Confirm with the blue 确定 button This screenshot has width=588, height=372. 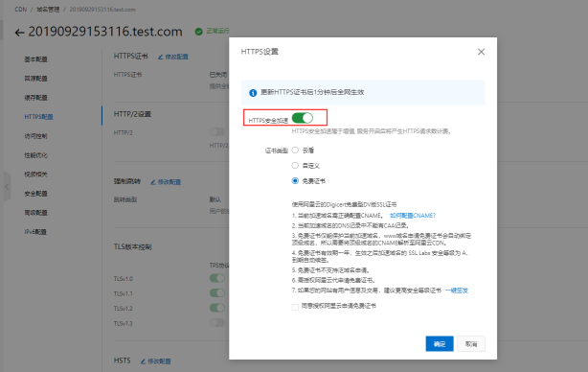440,344
